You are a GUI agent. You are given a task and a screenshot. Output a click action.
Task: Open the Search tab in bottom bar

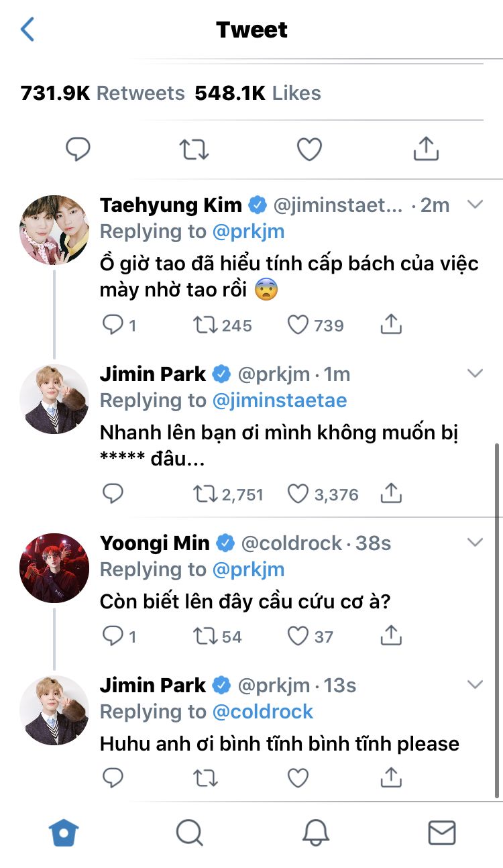click(190, 832)
